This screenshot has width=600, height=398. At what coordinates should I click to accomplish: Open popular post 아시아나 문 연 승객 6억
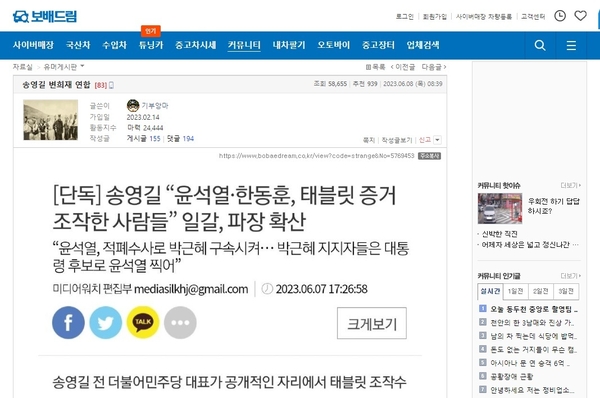pos(530,363)
